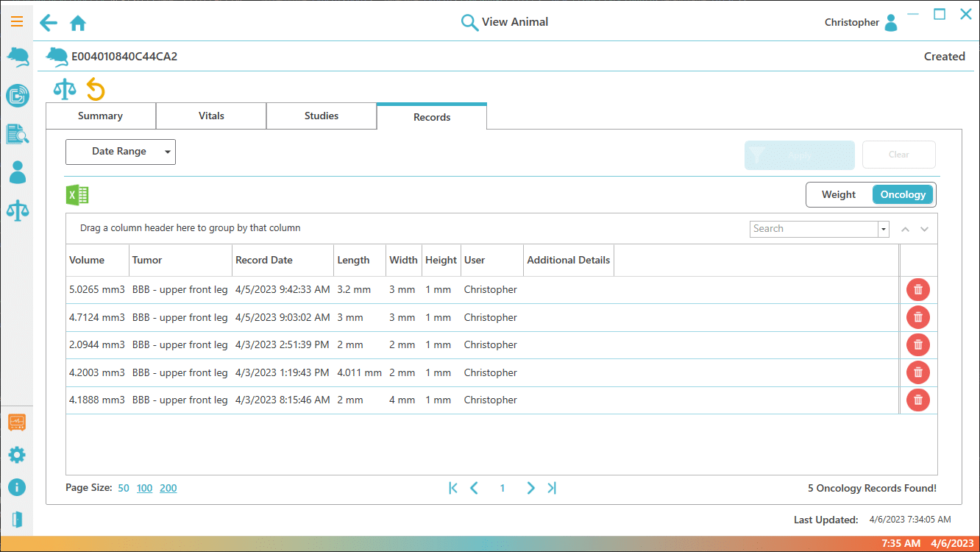This screenshot has width=980, height=552.
Task: Click the orange undo arrow icon
Action: pyautogui.click(x=96, y=90)
